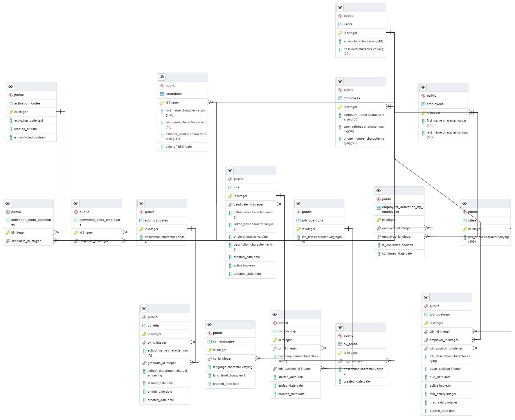This screenshot has height=420, width=515.
Task: Select the cvs table name label
Action: click(236, 187)
